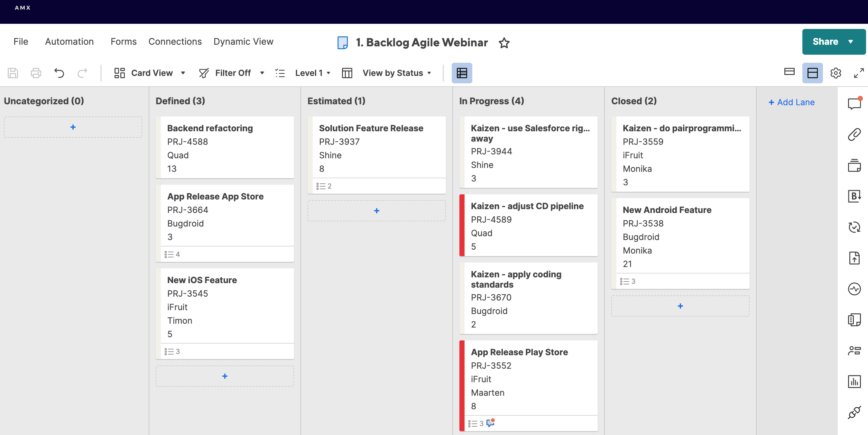This screenshot has height=435, width=868.
Task: Switch to compact card view toggle
Action: click(789, 72)
